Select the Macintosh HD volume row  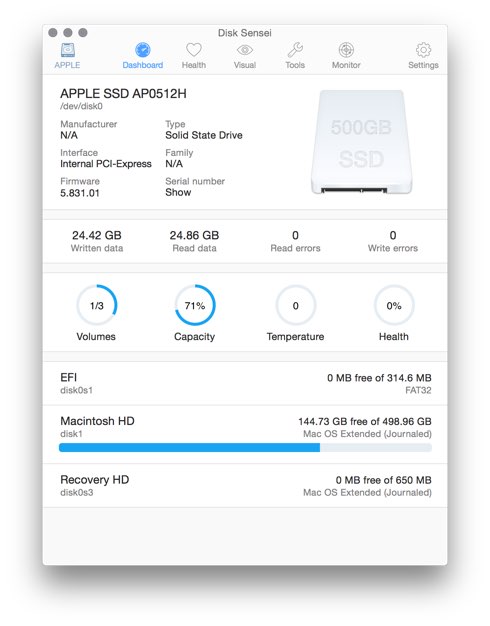(245, 435)
